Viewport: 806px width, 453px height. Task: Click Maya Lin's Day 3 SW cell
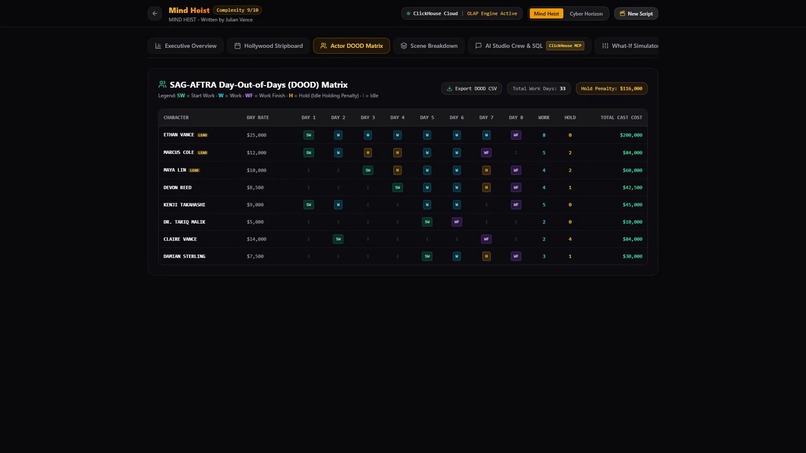[368, 170]
